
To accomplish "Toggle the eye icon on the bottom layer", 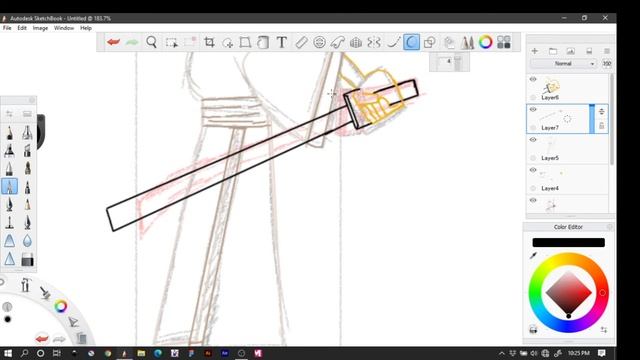I will coord(533,200).
